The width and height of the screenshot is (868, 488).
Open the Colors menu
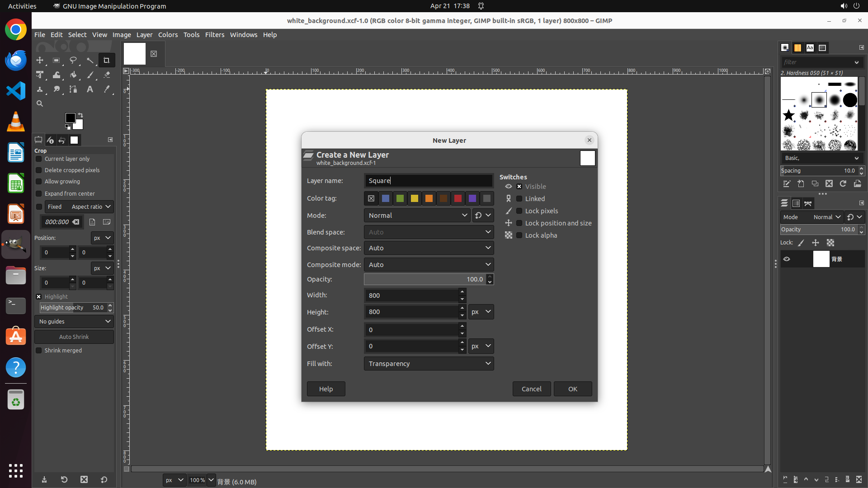(x=168, y=35)
